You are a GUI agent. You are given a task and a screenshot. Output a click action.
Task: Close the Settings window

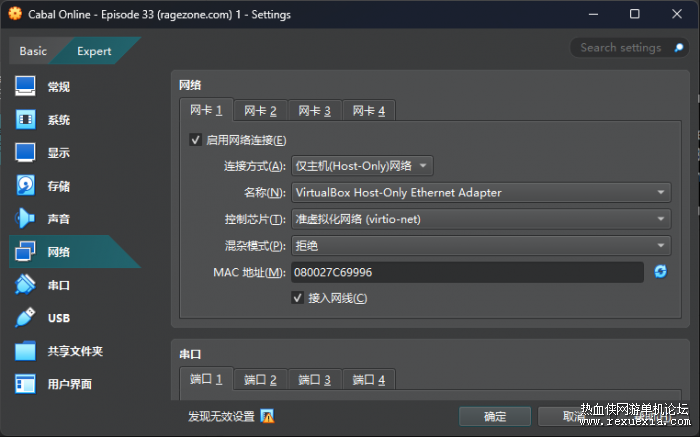click(x=677, y=14)
